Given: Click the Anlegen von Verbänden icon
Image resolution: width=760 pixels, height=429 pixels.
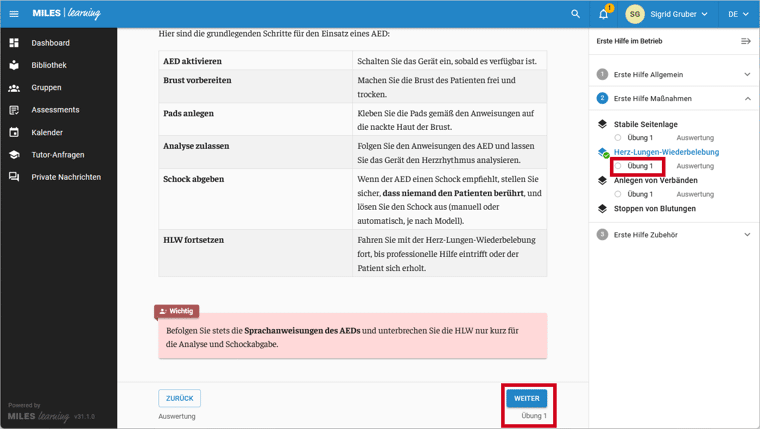Looking at the screenshot, I should tap(602, 181).
